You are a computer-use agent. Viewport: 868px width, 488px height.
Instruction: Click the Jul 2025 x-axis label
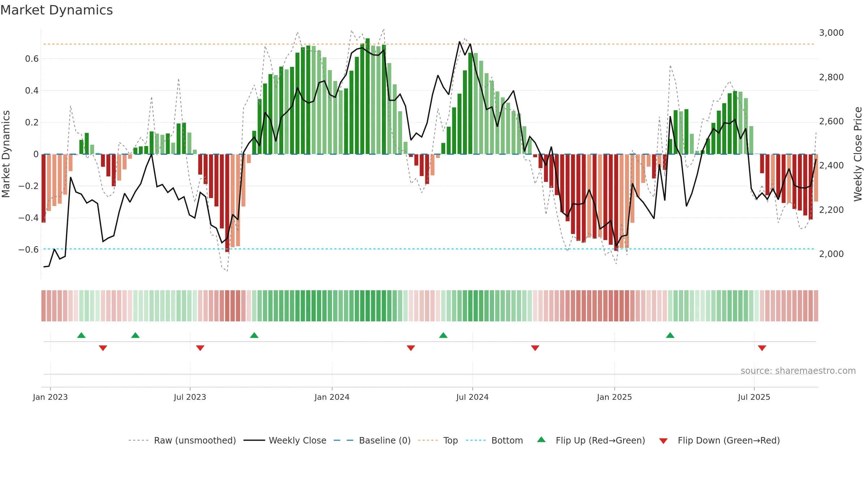tap(754, 397)
